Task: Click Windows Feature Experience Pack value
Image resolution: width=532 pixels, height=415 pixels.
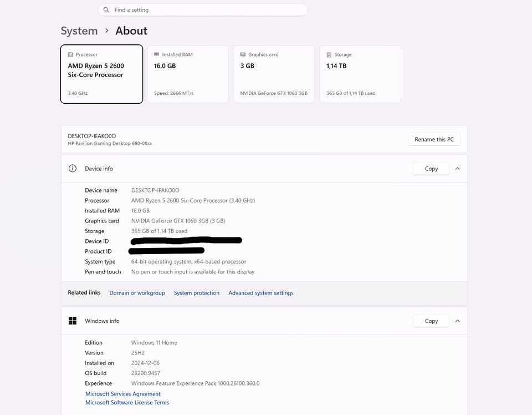Action: (x=196, y=383)
